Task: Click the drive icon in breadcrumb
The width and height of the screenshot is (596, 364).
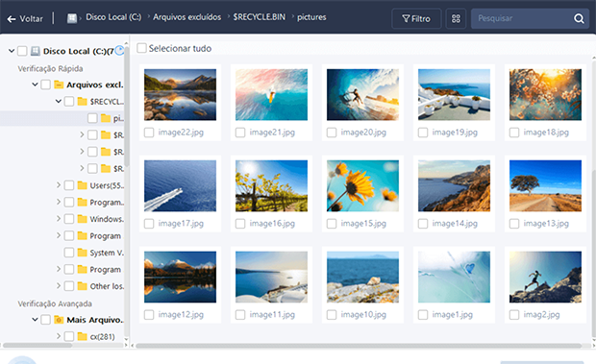Action: click(72, 18)
